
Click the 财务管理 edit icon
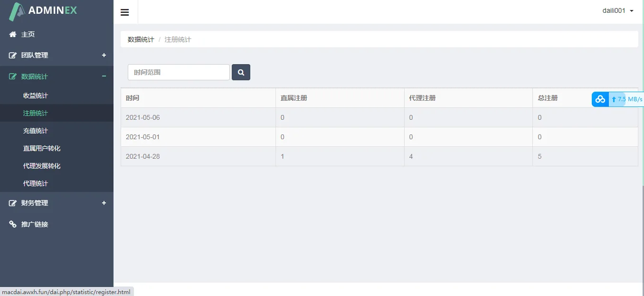[x=13, y=203]
